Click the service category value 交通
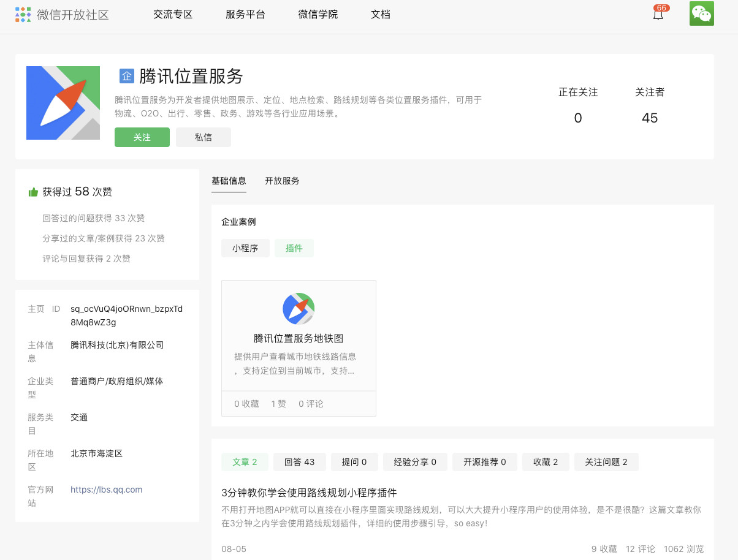This screenshot has width=738, height=560. point(79,417)
